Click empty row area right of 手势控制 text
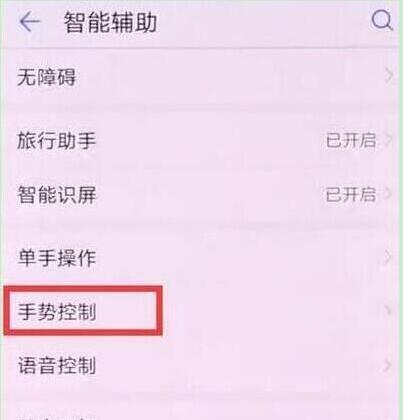The width and height of the screenshot is (403, 420). (x=272, y=311)
